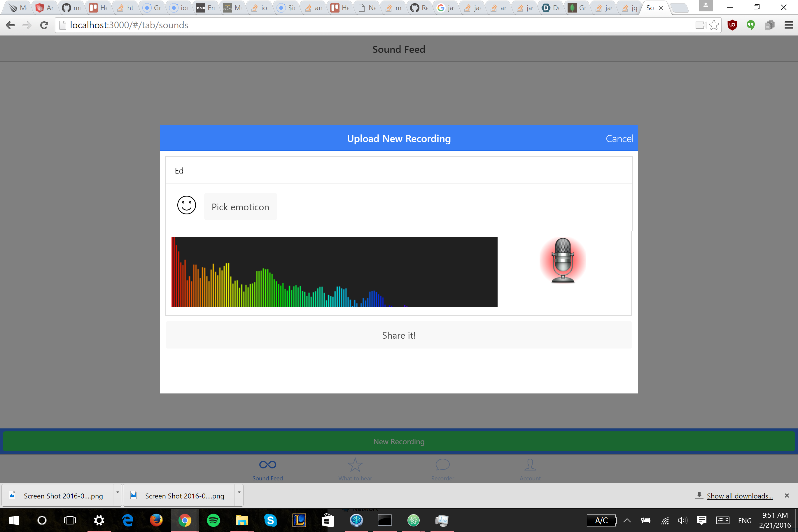The image size is (798, 532).
Task: Open the Chrome hamburger menu
Action: click(788, 25)
